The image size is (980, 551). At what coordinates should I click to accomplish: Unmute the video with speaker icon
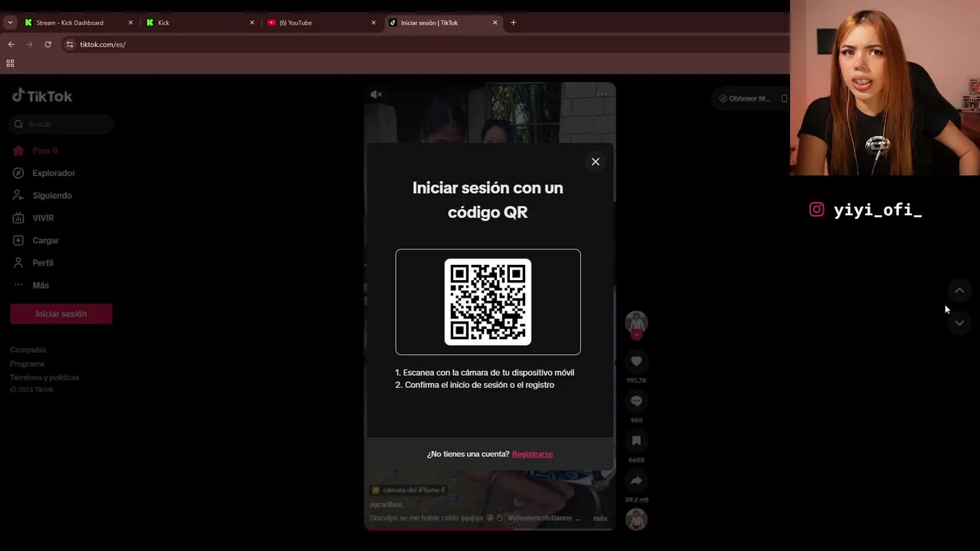pyautogui.click(x=376, y=94)
